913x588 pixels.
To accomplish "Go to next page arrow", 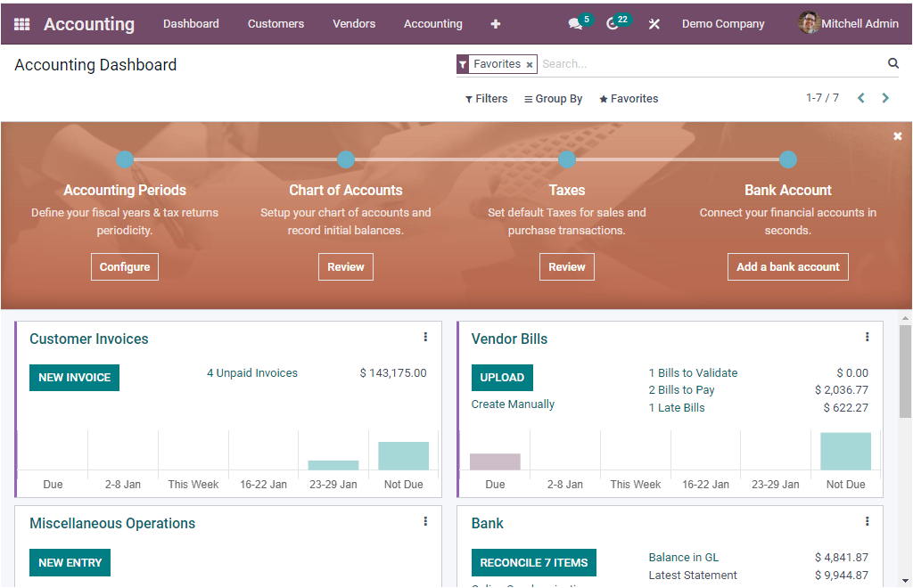I will click(x=885, y=98).
